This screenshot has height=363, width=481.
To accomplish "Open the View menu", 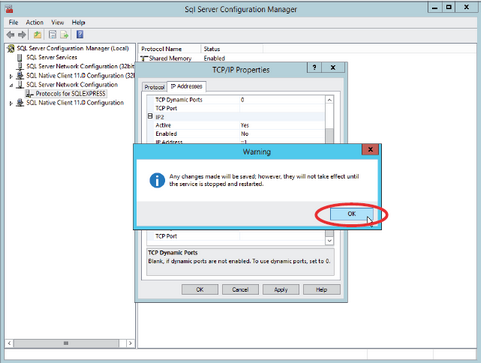I will pyautogui.click(x=57, y=22).
